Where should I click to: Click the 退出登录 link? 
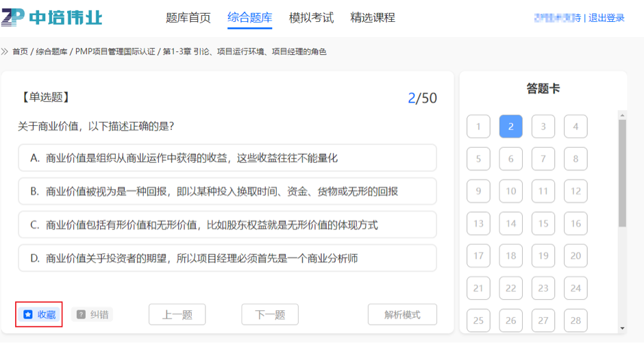606,18
